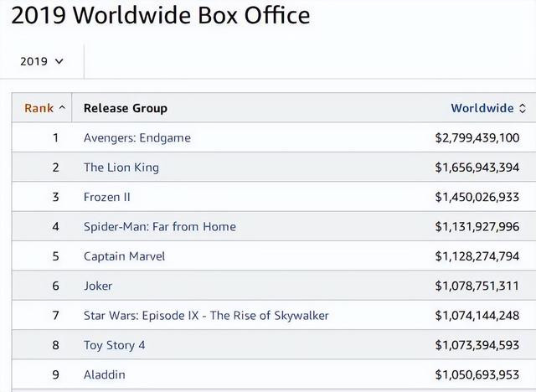The width and height of the screenshot is (536, 392).
Task: Open Star Wars: The Rise of Skywalker link
Action: [206, 316]
